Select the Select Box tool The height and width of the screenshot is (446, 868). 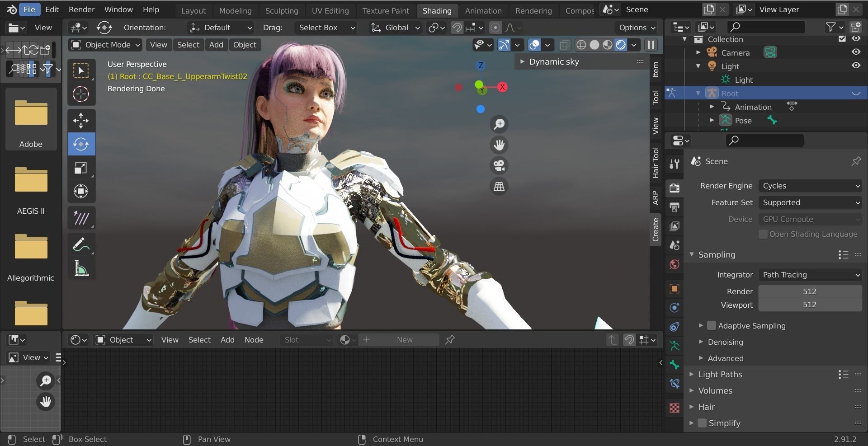(x=81, y=70)
